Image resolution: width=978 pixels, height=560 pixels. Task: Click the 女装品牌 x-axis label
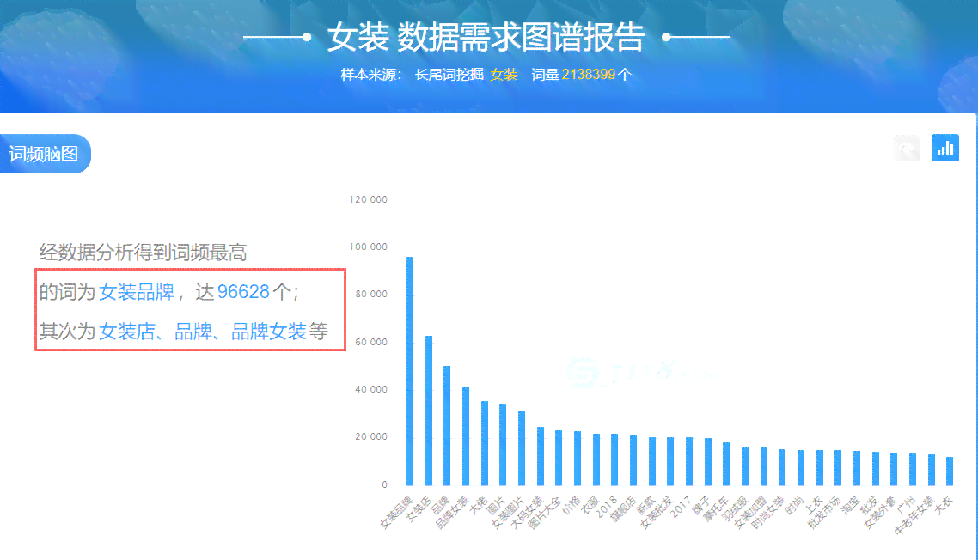click(x=397, y=511)
